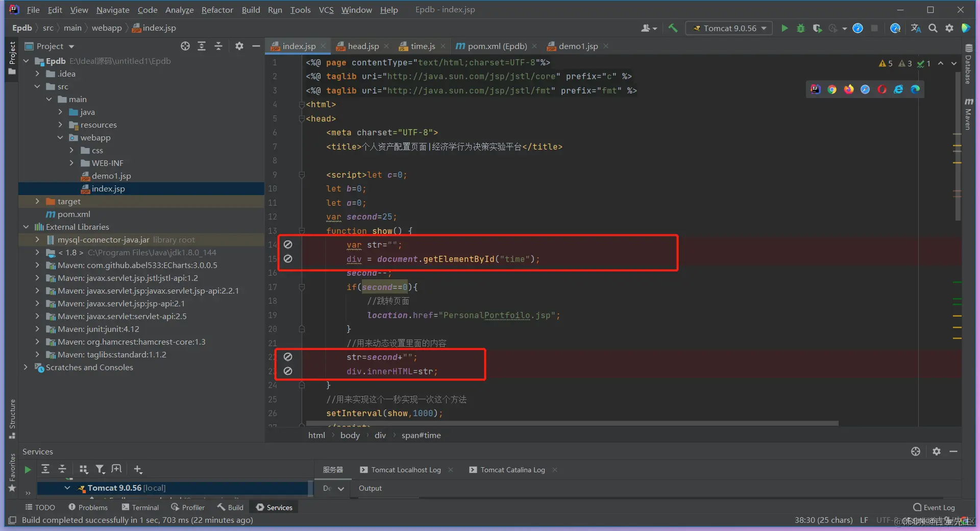The height and width of the screenshot is (531, 980).
Task: Expand the WEB-INF folder node
Action: click(x=72, y=163)
